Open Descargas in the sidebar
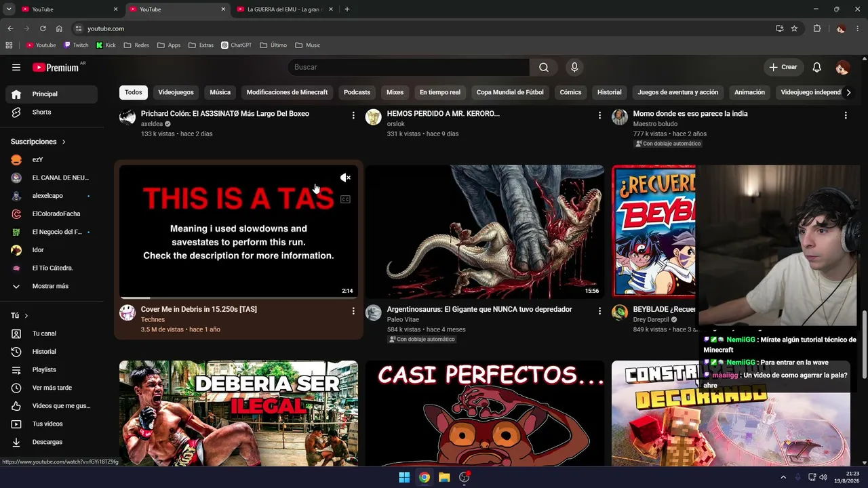 tap(52, 442)
